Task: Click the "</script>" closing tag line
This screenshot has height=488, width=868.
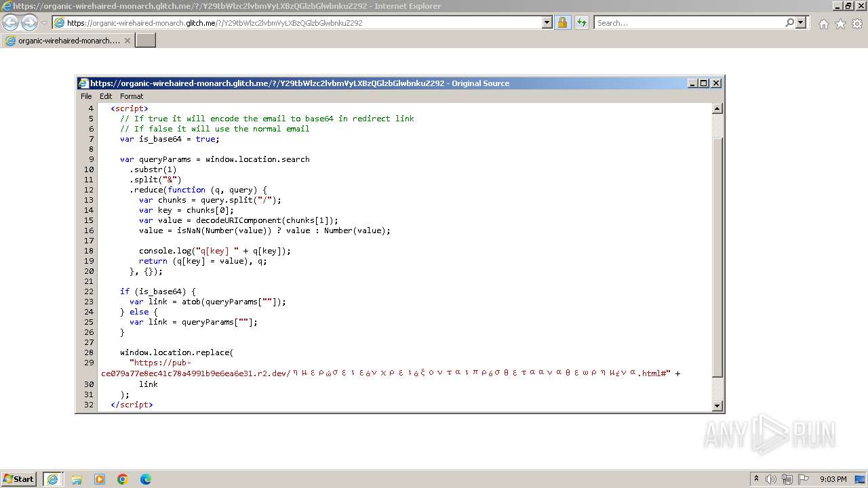Action: 132,405
